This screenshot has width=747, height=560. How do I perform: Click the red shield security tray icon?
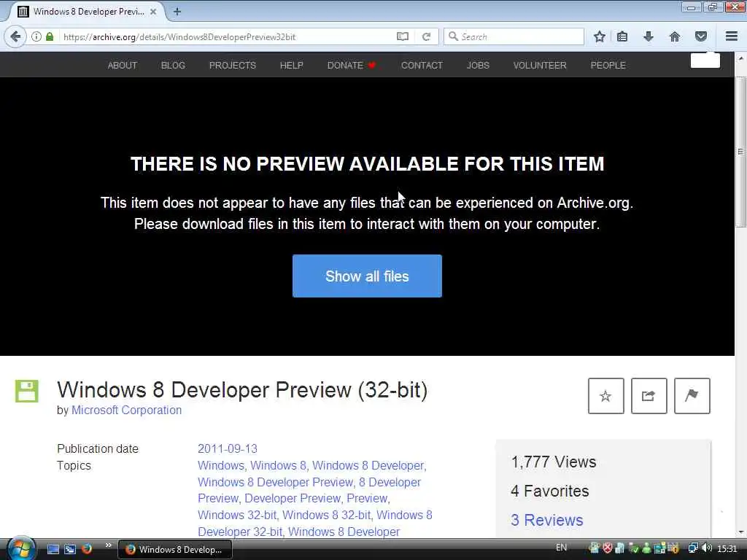pyautogui.click(x=608, y=548)
